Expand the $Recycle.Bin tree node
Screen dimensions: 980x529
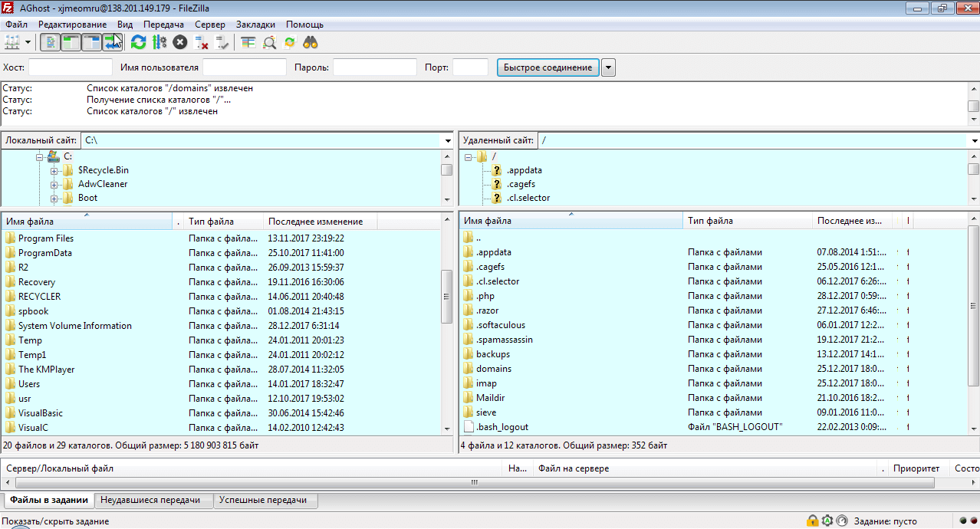54,170
